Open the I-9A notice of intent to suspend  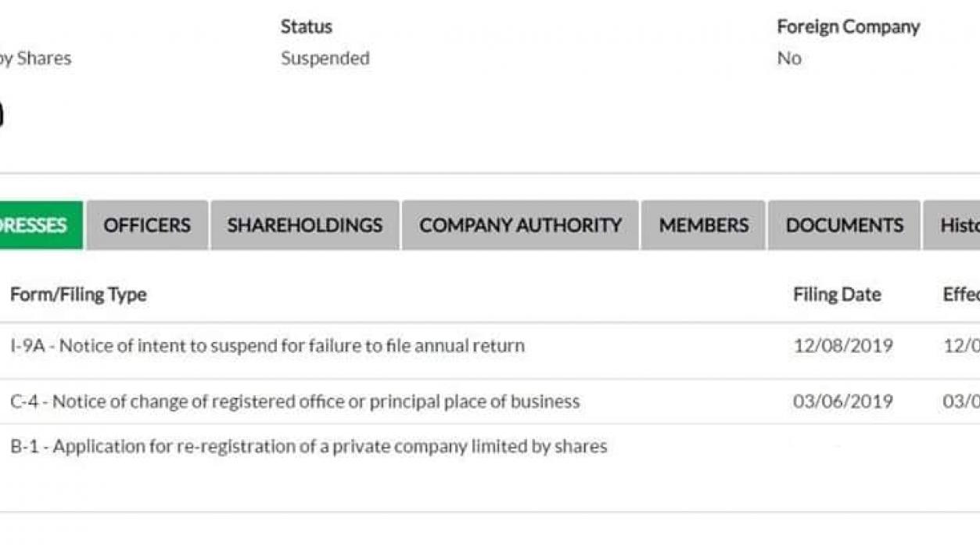tap(267, 346)
